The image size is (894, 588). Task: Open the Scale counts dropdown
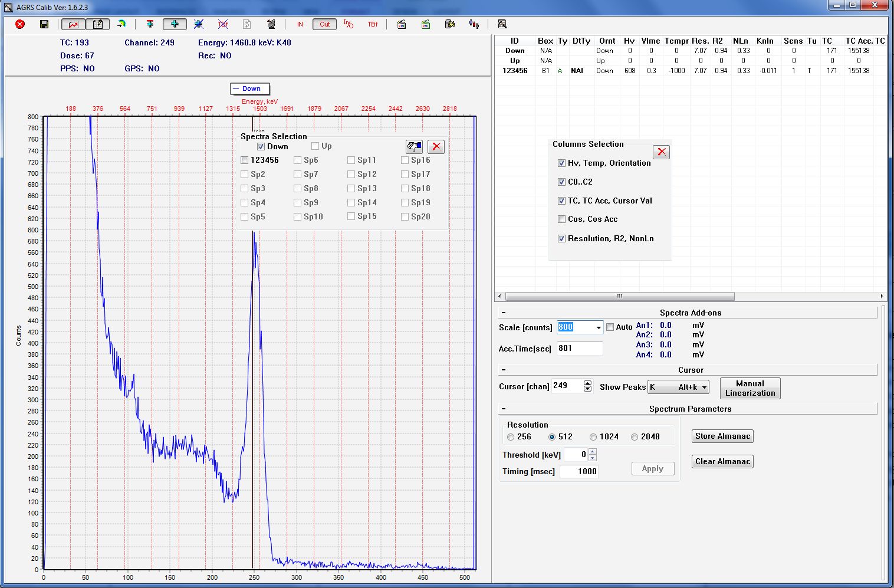[599, 327]
